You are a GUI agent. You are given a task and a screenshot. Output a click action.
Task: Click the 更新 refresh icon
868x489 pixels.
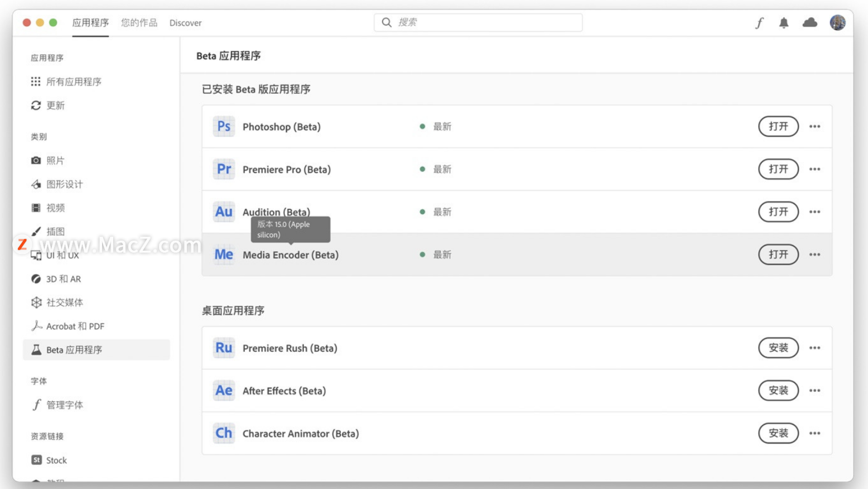coord(36,106)
